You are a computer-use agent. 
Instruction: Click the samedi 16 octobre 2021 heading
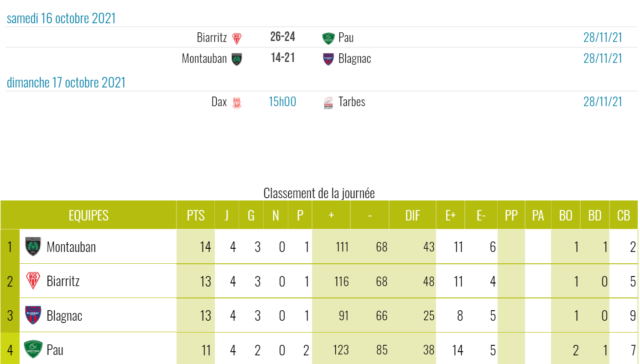(x=61, y=19)
